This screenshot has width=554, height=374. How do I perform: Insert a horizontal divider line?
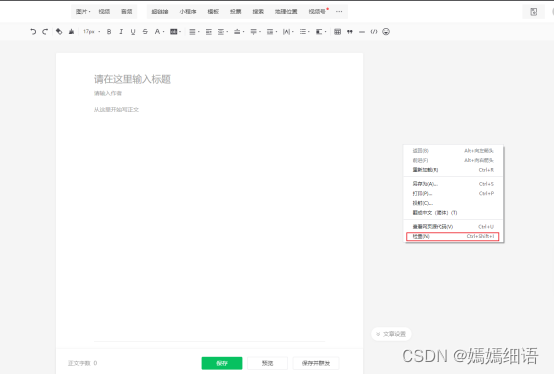coord(362,32)
